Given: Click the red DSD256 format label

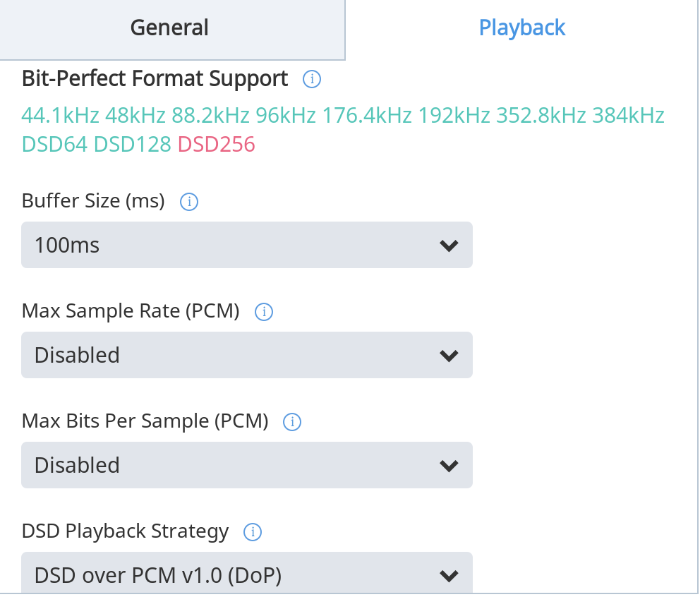Looking at the screenshot, I should [x=216, y=145].
